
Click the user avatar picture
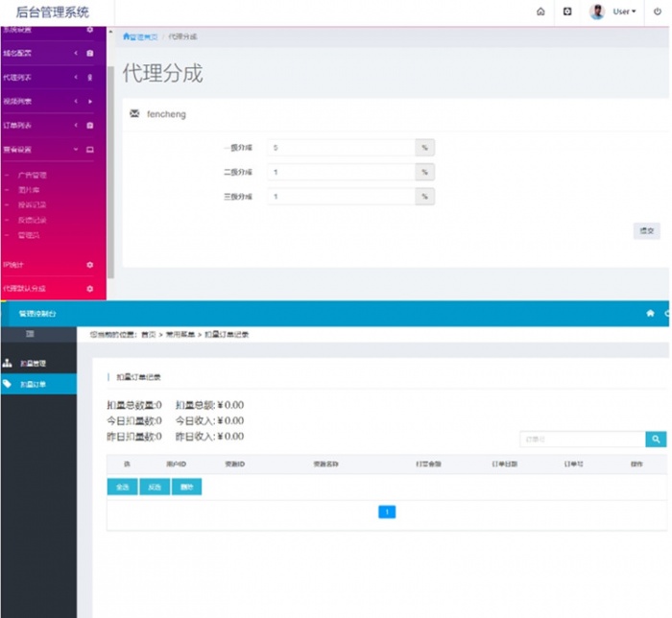point(596,12)
